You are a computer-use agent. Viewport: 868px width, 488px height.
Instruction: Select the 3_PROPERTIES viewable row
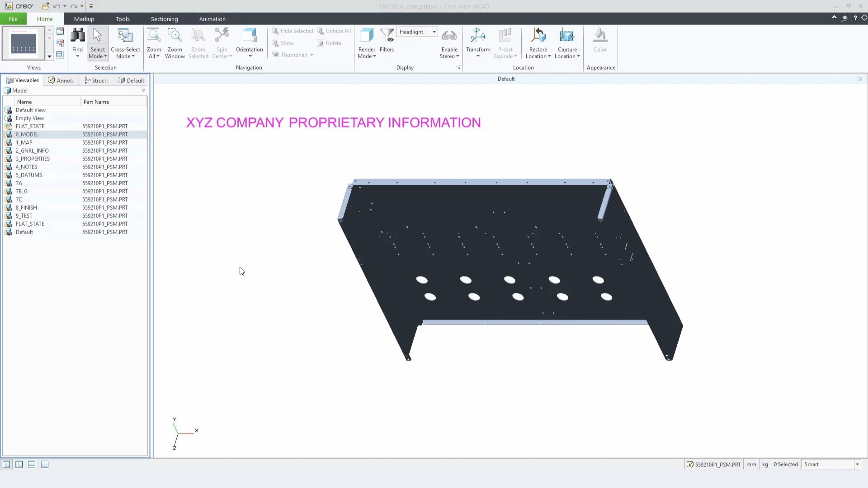pyautogui.click(x=33, y=159)
